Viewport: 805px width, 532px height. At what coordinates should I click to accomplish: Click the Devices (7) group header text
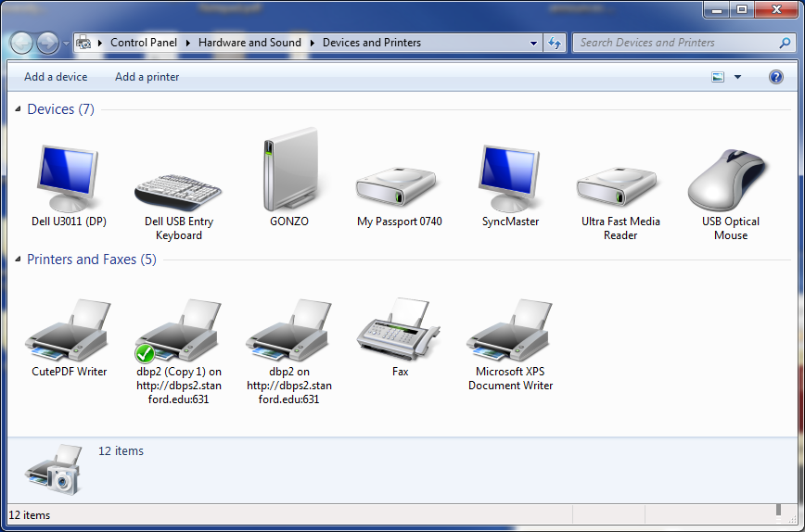(60, 109)
